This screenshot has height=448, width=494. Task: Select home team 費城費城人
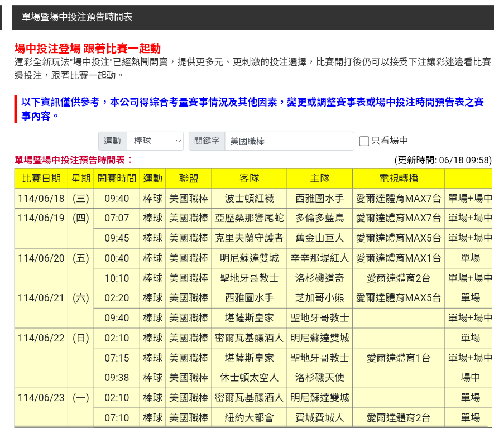coord(320,418)
